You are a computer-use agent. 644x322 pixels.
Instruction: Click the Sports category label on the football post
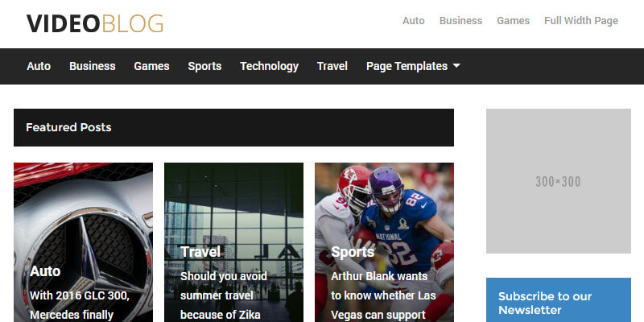pos(353,252)
